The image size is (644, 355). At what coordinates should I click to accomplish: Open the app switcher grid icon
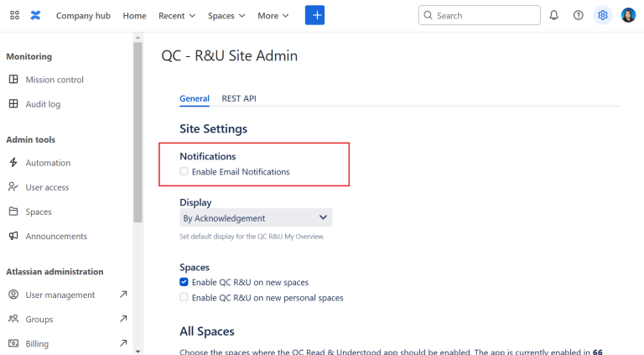[14, 15]
